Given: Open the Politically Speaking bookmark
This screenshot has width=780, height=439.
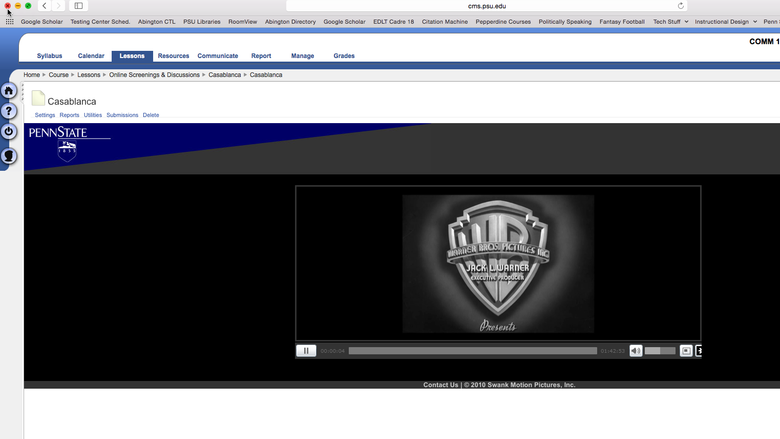Looking at the screenshot, I should pyautogui.click(x=565, y=22).
